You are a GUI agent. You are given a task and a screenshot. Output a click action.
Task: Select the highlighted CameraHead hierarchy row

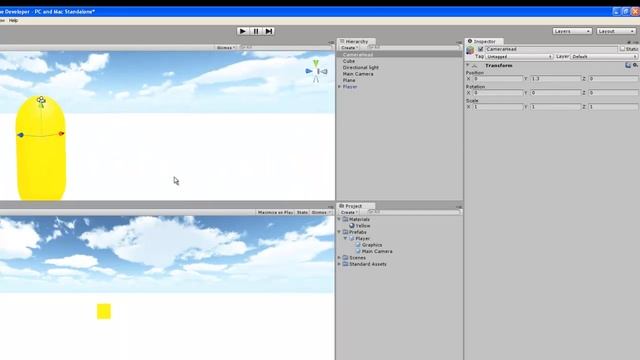399,54
